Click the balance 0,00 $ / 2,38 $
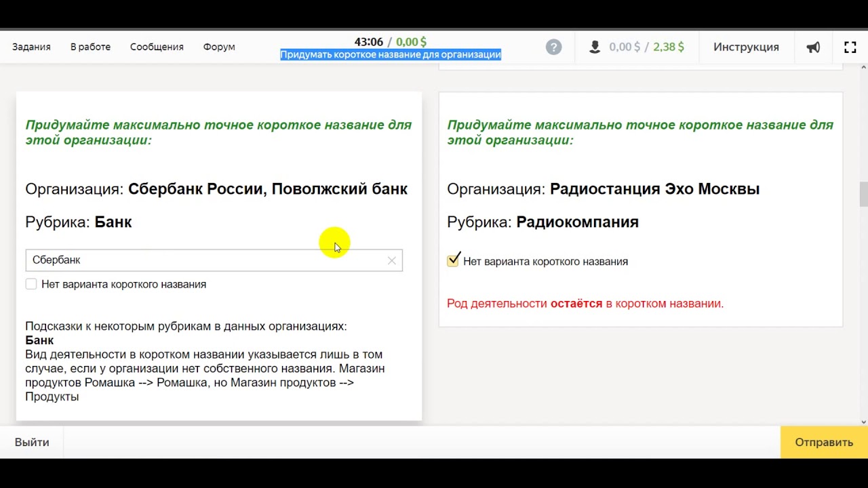This screenshot has height=488, width=868. tap(646, 47)
